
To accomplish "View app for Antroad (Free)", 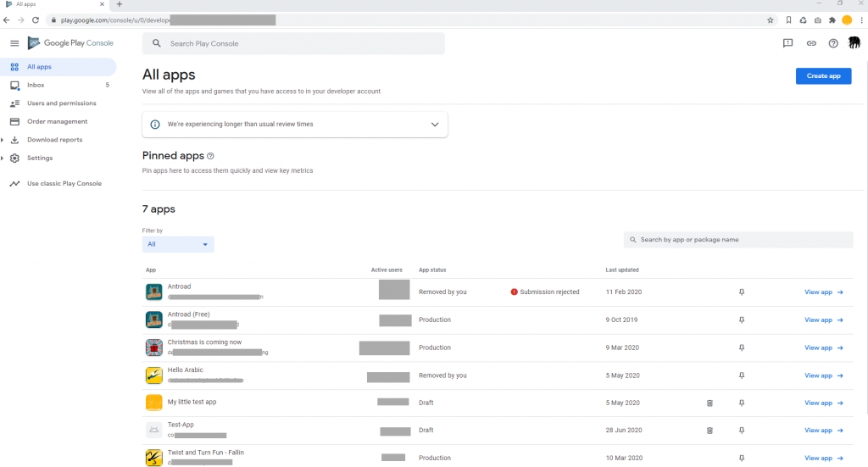I will click(x=823, y=320).
